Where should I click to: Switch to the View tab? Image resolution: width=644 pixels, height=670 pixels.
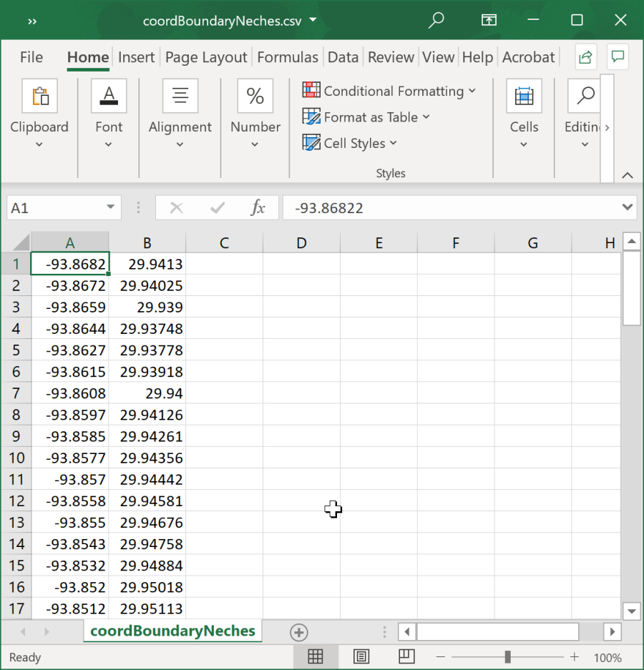tap(439, 57)
